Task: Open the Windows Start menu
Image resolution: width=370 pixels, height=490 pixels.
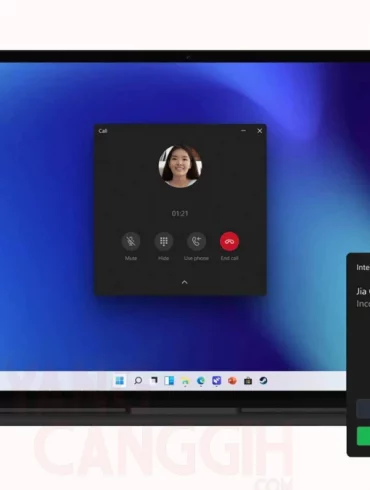Action: 119,380
